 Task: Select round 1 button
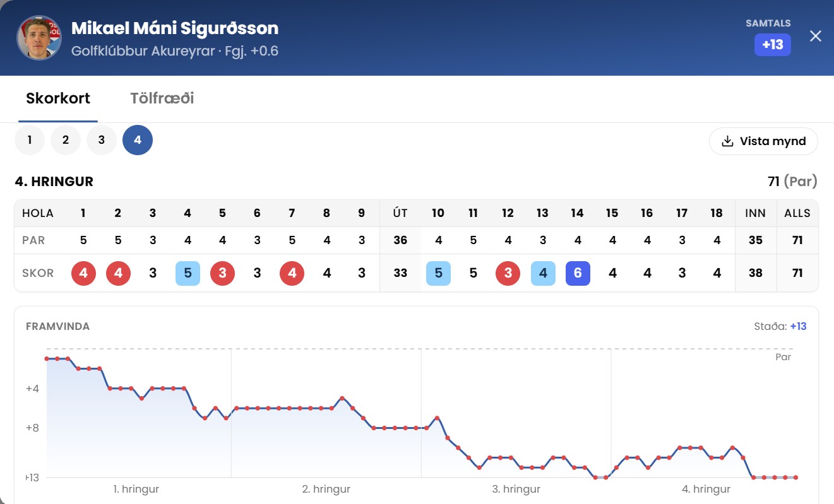point(30,140)
